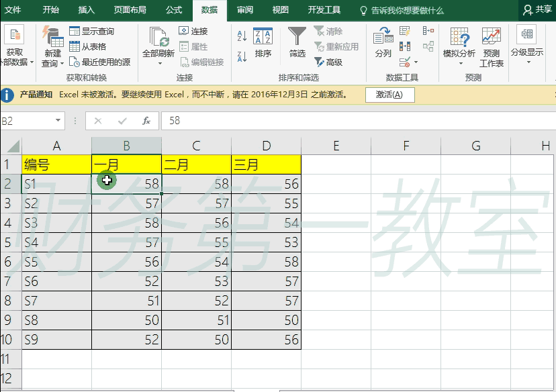This screenshot has height=392, width=556.
Task: Toggle the Filter (筛选) funnel
Action: [x=297, y=42]
